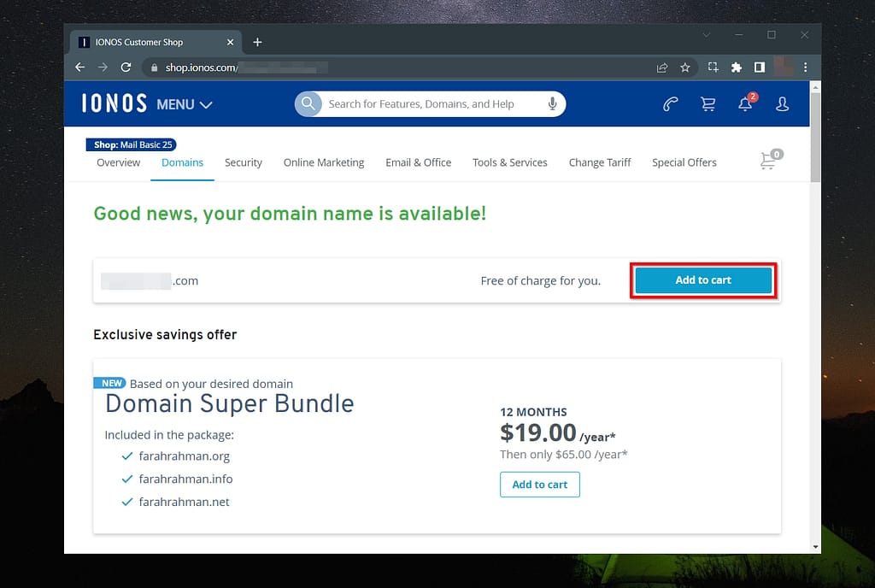Go to the Online Marketing tab

324,163
